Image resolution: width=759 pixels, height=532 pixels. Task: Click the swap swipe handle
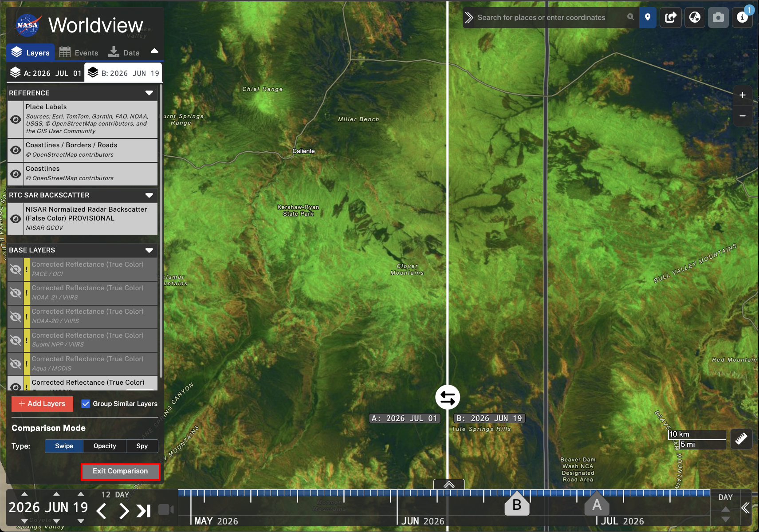pos(448,397)
